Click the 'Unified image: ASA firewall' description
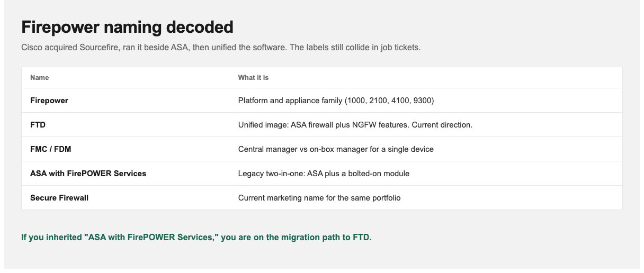 click(x=355, y=125)
